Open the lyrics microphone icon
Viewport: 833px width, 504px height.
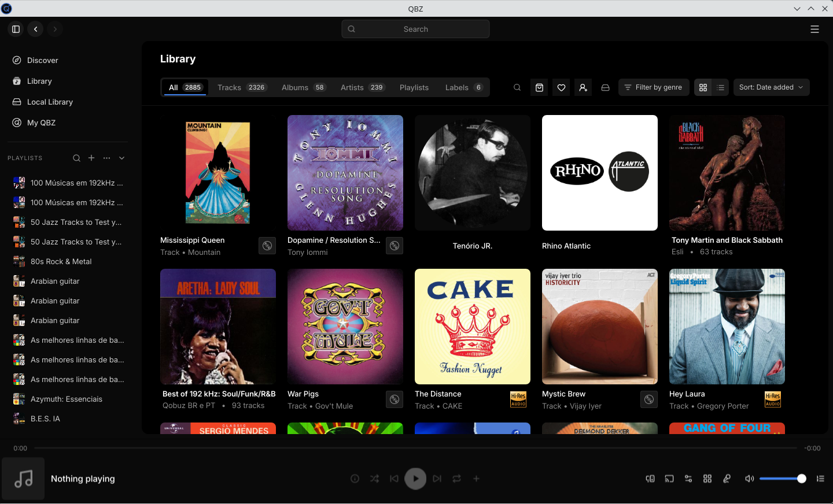click(727, 479)
